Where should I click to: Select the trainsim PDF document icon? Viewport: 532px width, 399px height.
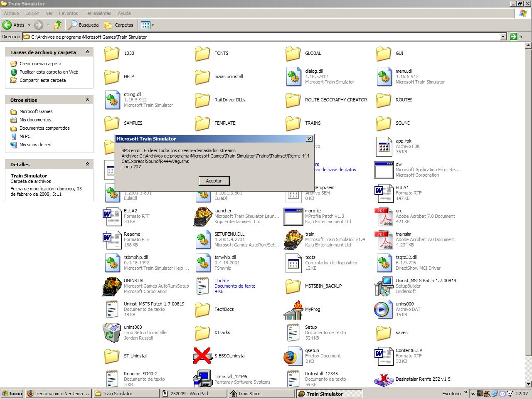pyautogui.click(x=384, y=239)
